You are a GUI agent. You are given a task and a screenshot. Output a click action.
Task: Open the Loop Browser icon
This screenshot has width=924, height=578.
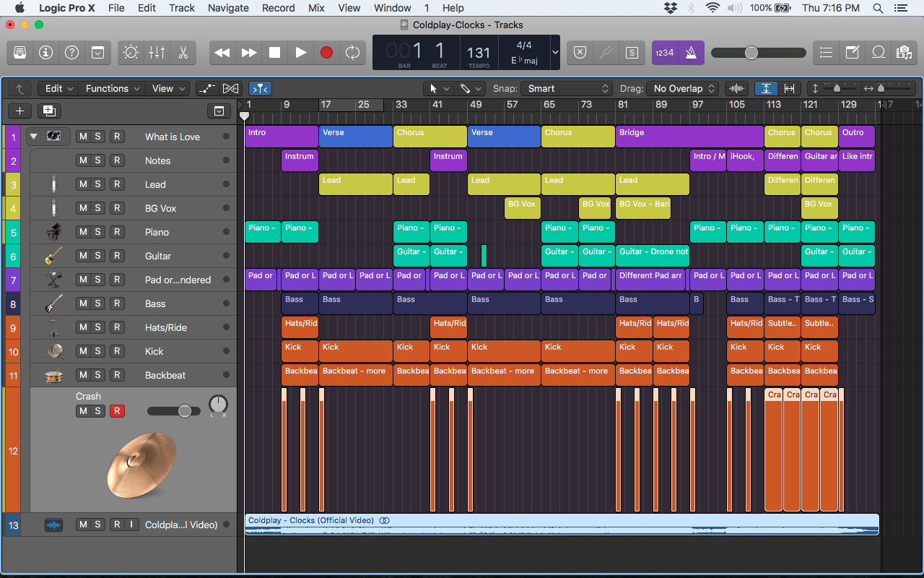tap(879, 53)
